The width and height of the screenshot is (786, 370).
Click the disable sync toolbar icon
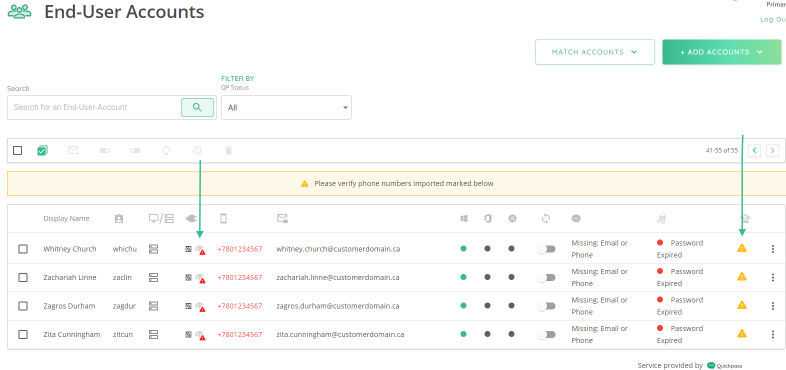pos(198,150)
